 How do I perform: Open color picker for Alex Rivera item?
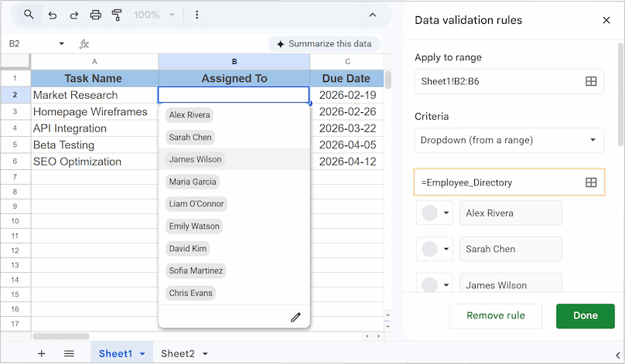(435, 213)
